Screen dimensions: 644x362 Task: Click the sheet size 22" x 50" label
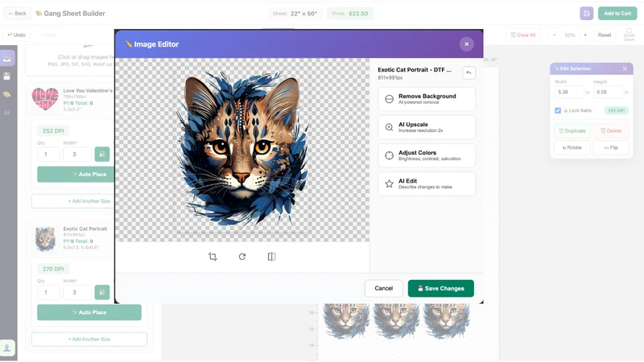pos(295,14)
